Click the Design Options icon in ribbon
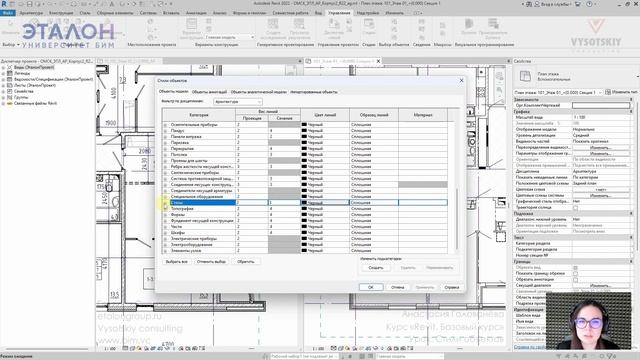Image resolution: width=640 pixels, height=360 pixels. point(191,25)
